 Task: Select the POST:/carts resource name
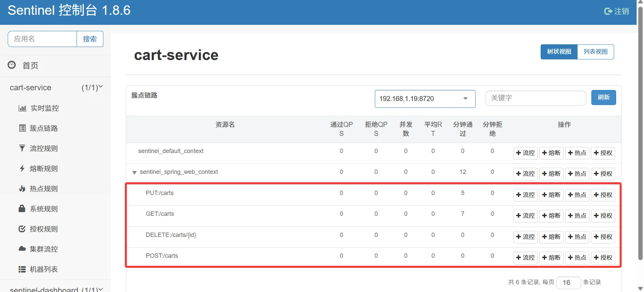coord(162,256)
